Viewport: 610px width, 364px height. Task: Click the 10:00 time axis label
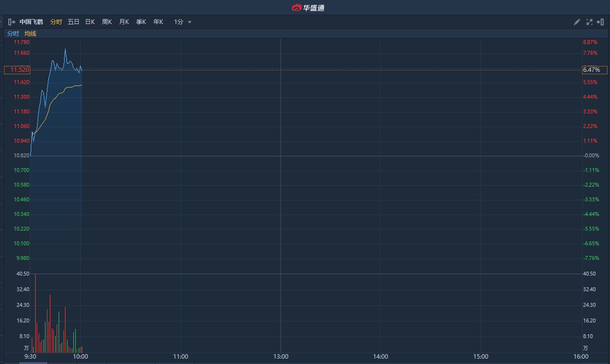(81, 357)
